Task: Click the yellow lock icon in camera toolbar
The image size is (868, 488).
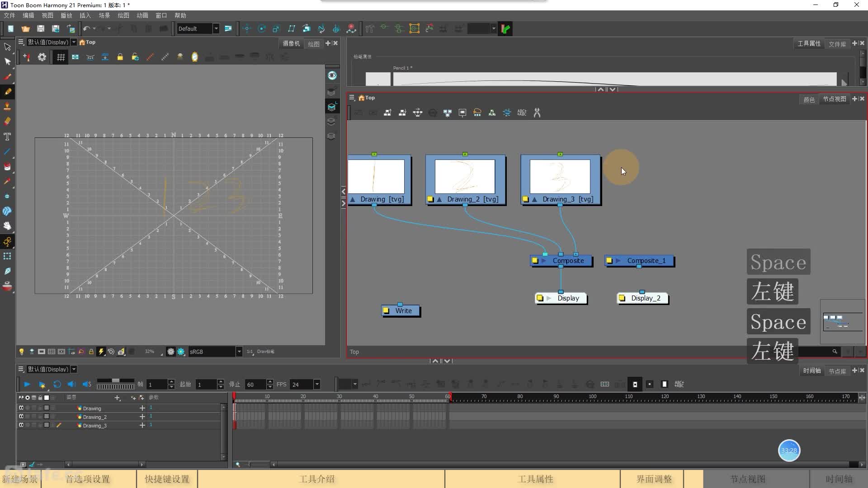Action: 120,57
